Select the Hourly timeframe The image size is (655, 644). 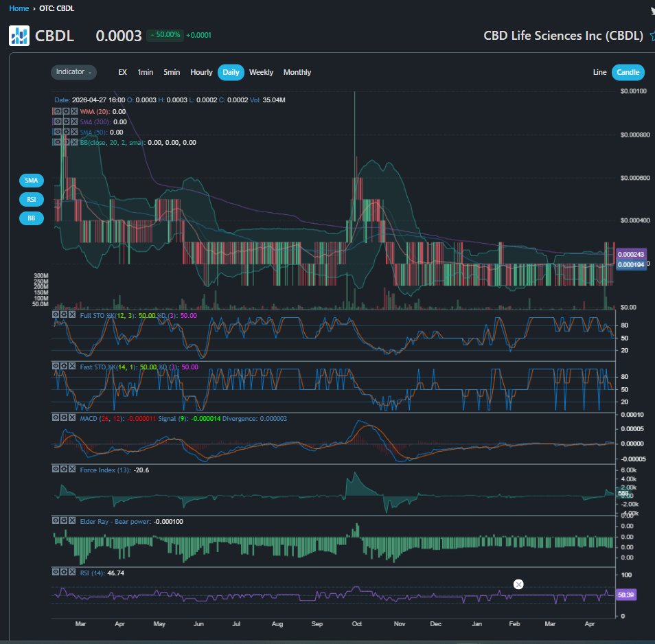tap(201, 72)
